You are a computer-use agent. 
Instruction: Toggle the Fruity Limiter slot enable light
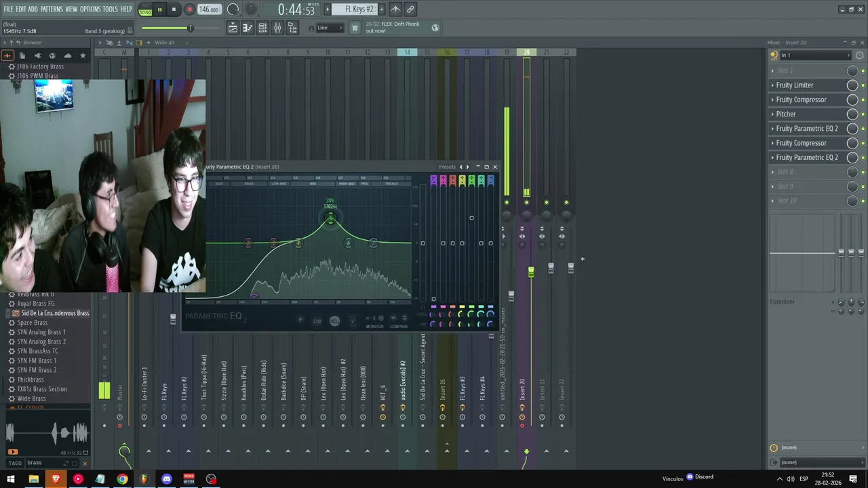point(863,85)
